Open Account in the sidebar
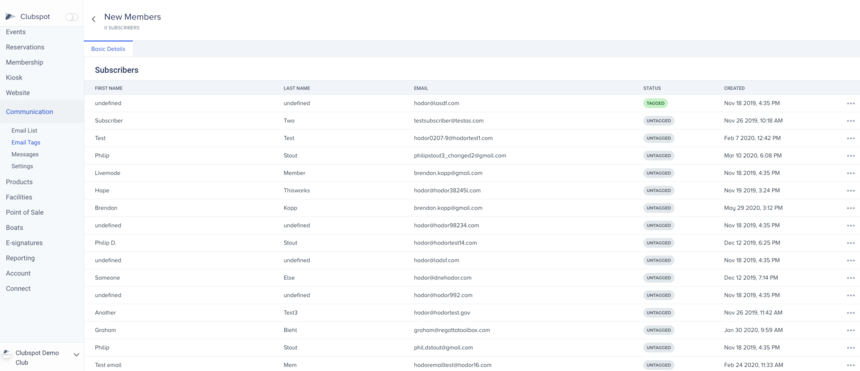Image resolution: width=860 pixels, height=371 pixels. pos(18,273)
